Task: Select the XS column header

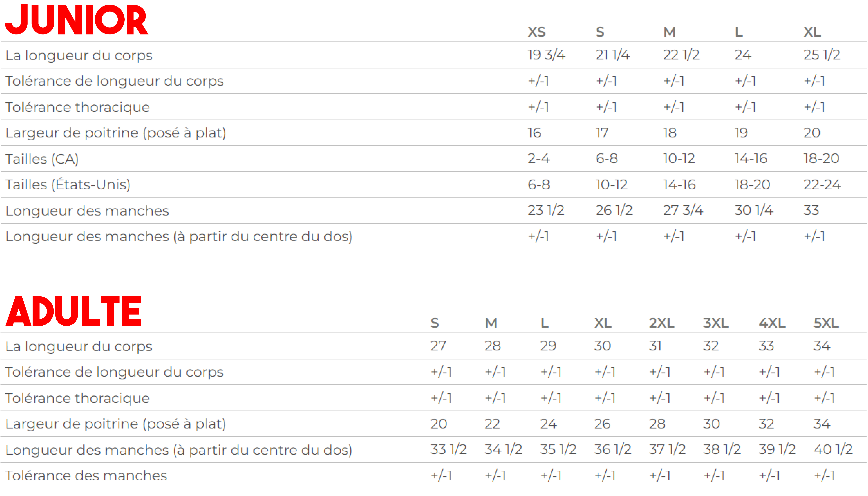Action: point(537,32)
